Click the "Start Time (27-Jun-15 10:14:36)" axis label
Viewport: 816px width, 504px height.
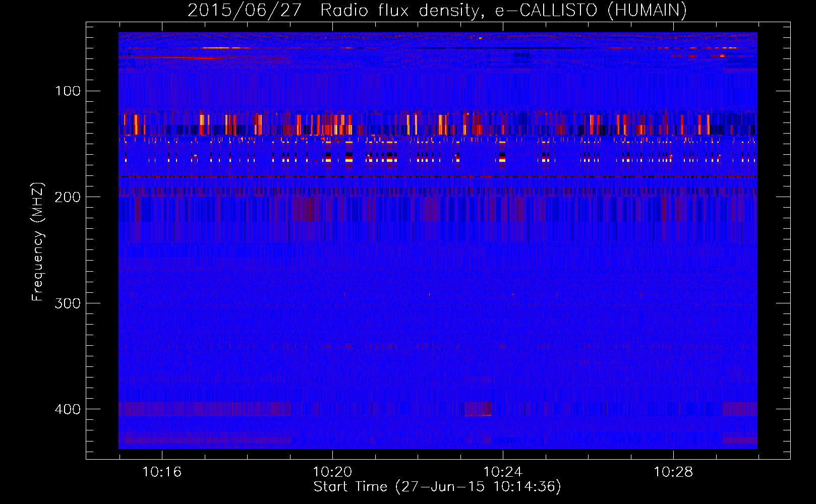[x=437, y=487]
